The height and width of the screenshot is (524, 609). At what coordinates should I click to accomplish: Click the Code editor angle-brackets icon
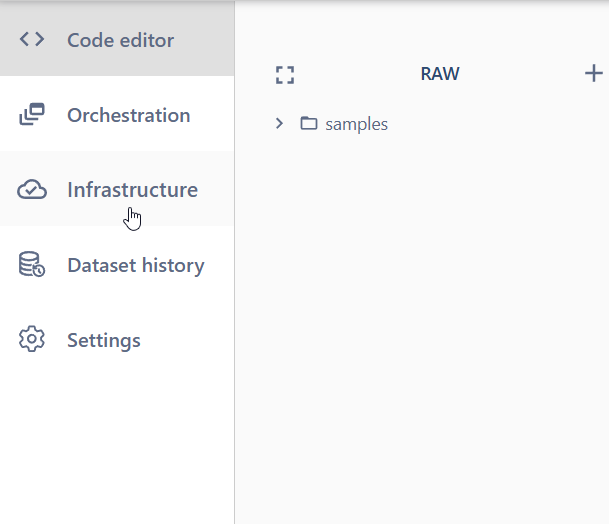point(32,39)
